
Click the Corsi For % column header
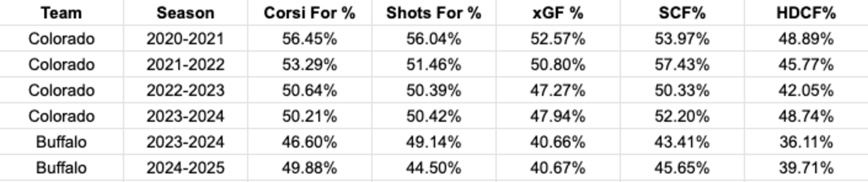(x=310, y=13)
